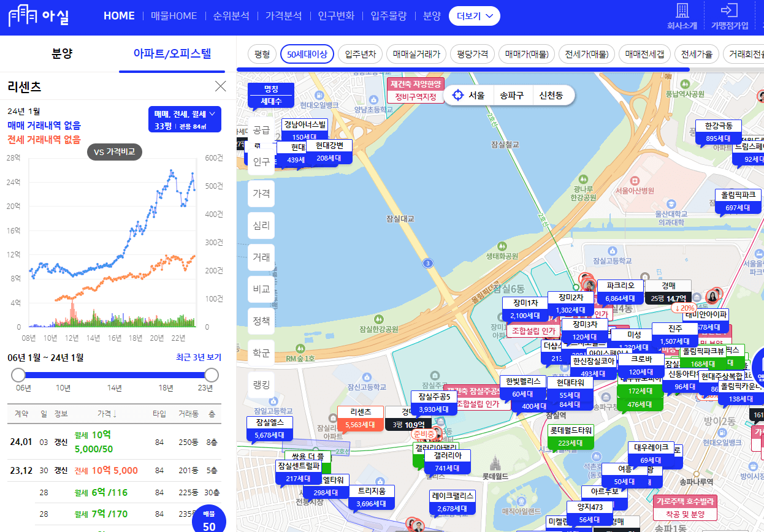The height and width of the screenshot is (532, 764).
Task: Open the 서울 region selector
Action: coord(476,95)
